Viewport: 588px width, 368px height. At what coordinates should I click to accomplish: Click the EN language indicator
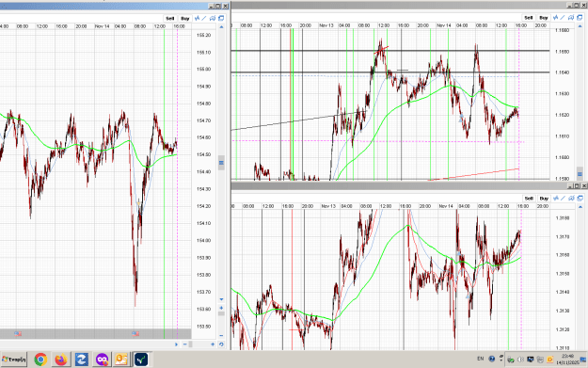coord(481,359)
